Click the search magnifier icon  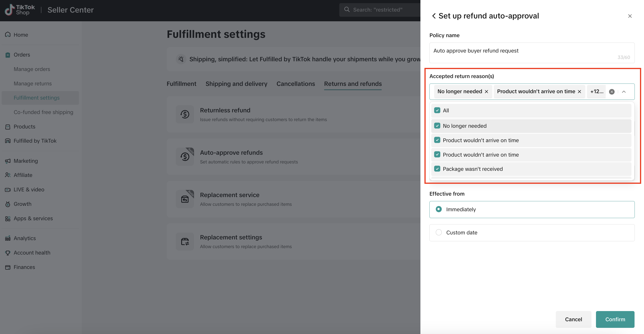(x=347, y=10)
